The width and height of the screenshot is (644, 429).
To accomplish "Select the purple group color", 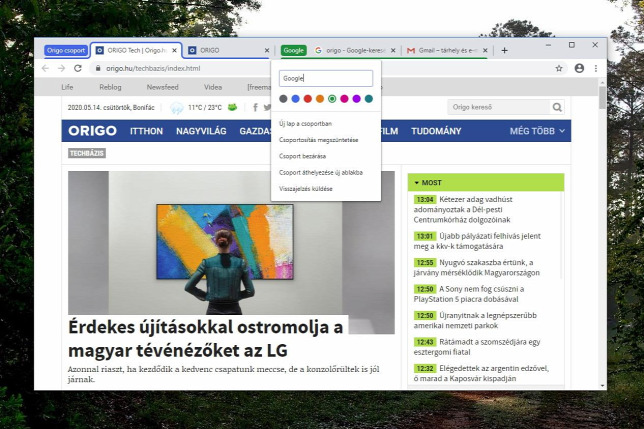I will click(x=356, y=99).
